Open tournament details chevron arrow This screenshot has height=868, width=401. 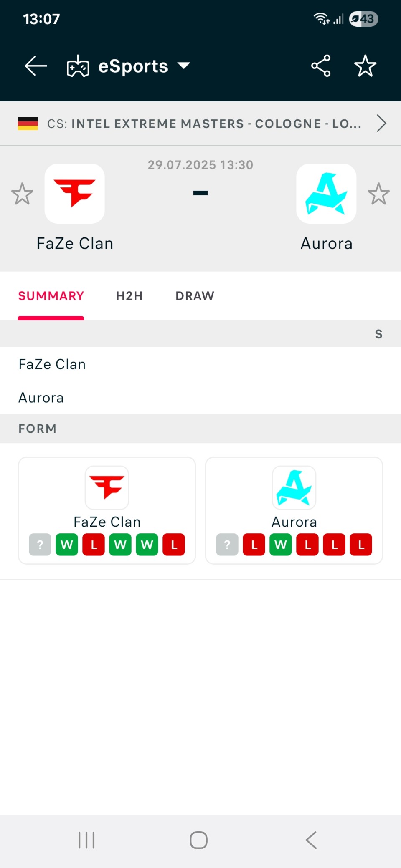381,123
